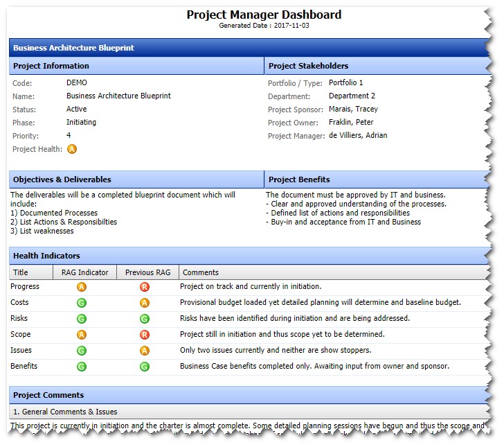Click the Scope row title
Viewport: 504px width, 447px height.
tap(20, 334)
